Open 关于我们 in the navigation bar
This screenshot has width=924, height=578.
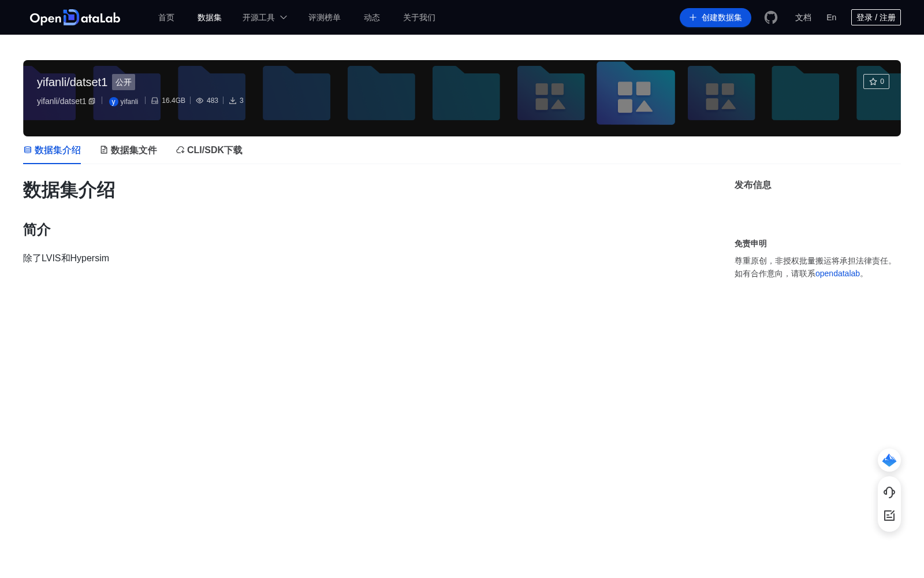[x=419, y=17]
